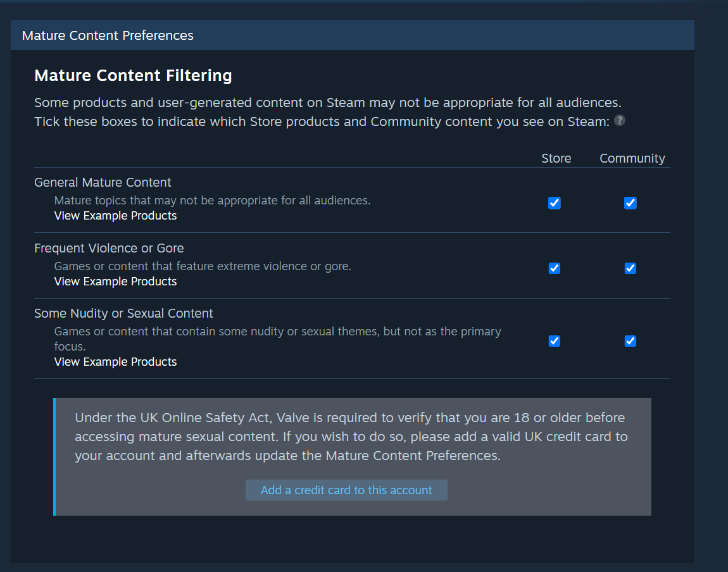Open View Example Products under General Mature Content
Viewport: 728px width, 572px height.
click(115, 216)
